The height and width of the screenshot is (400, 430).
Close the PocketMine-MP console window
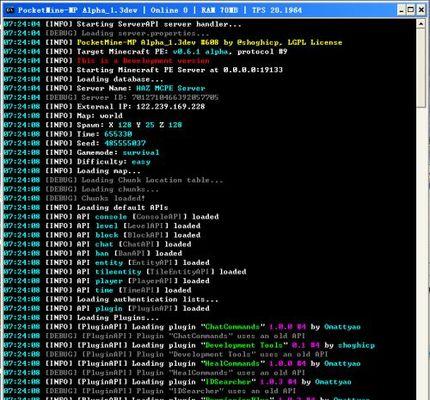(x=421, y=10)
